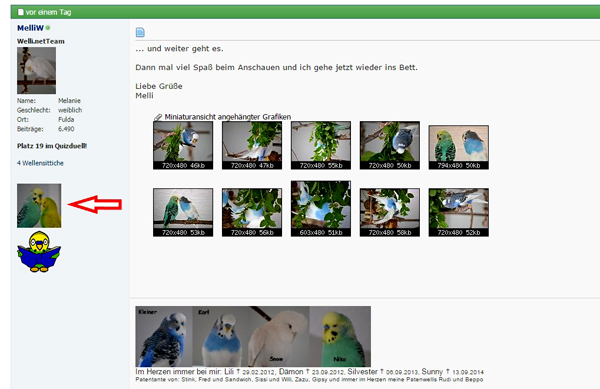Open MelliW's white budgie avatar image
The width and height of the screenshot is (600, 389).
click(36, 70)
